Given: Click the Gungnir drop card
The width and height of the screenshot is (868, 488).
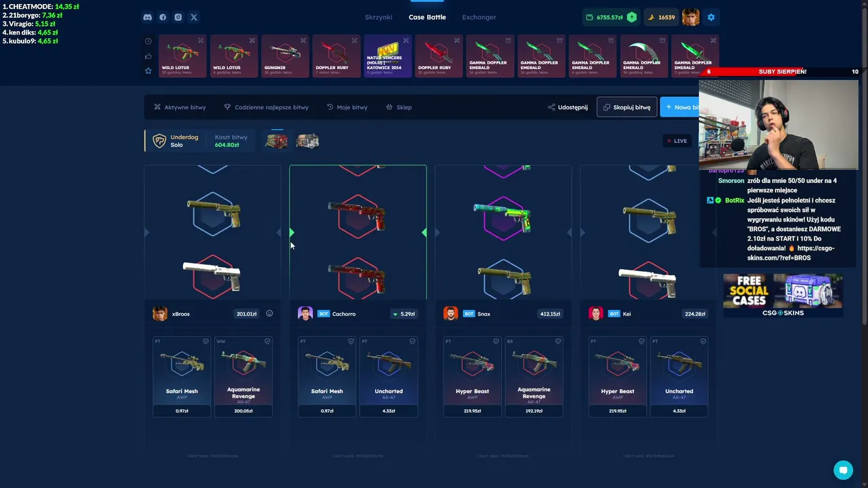Looking at the screenshot, I should [285, 56].
